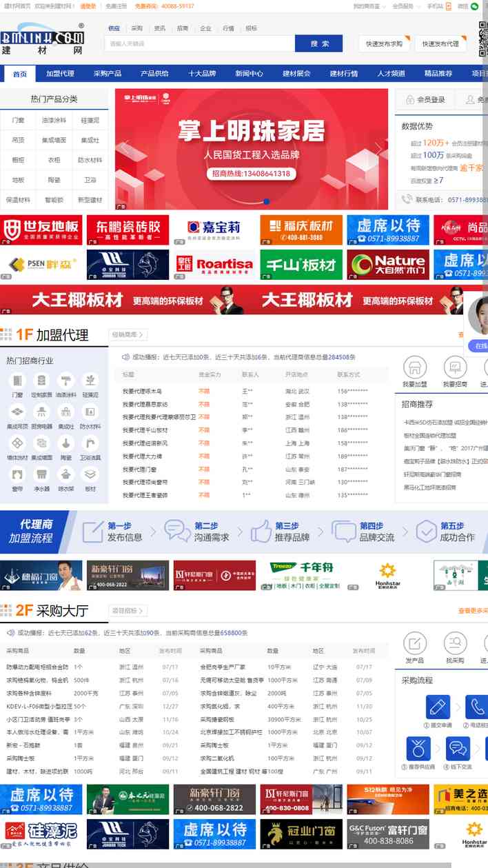Open the 卫浴洁具 industry icon

click(x=90, y=443)
